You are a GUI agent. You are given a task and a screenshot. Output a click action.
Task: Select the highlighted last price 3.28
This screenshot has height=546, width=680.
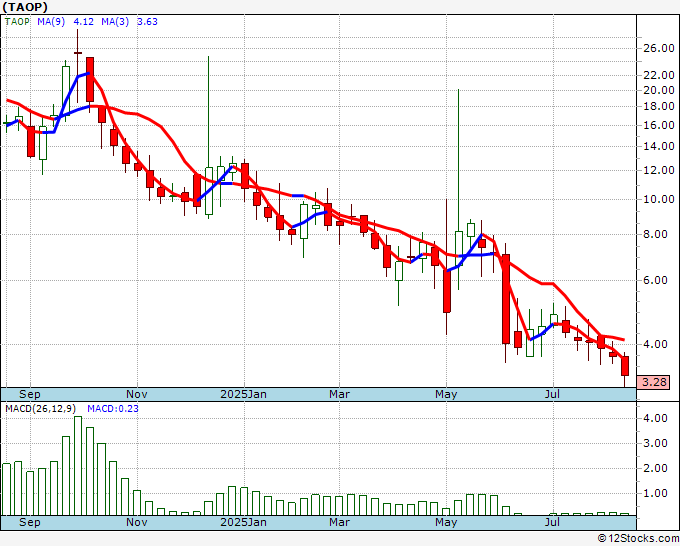pos(654,383)
